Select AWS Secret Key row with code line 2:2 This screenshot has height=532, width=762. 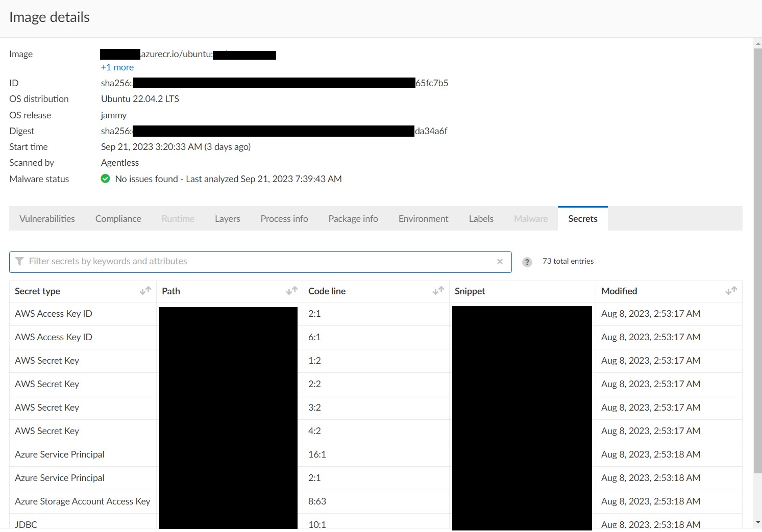tap(376, 384)
